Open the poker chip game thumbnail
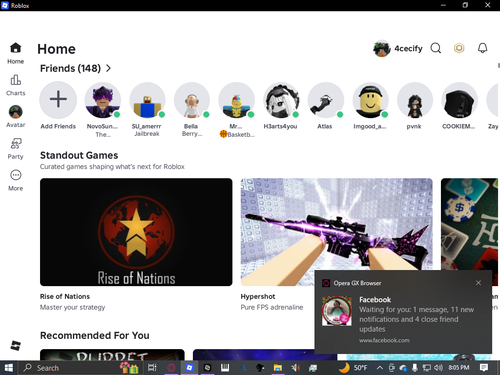Screen dimensions: 500x375 (469, 224)
